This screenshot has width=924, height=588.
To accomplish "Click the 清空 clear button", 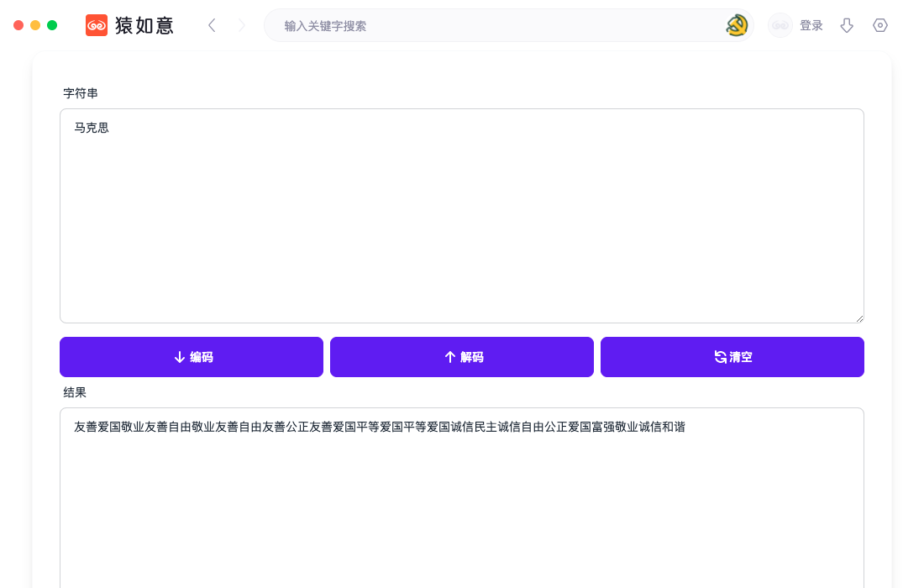I will click(732, 357).
